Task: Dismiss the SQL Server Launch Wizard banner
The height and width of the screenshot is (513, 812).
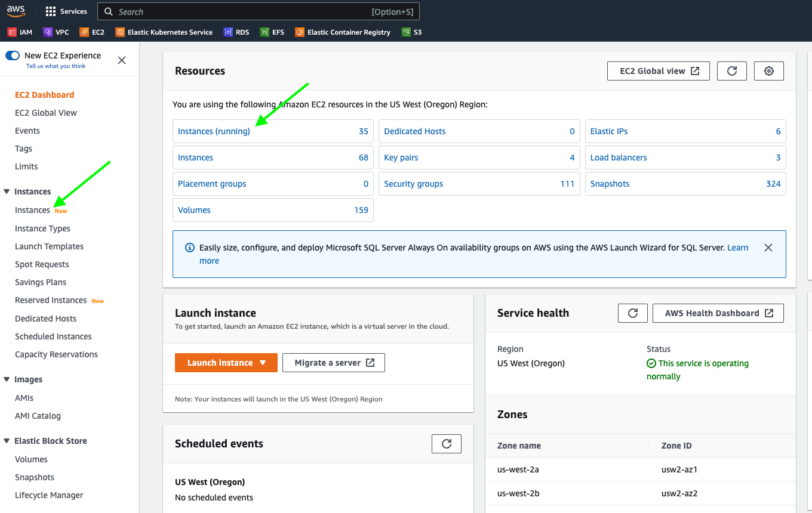Action: [x=768, y=248]
